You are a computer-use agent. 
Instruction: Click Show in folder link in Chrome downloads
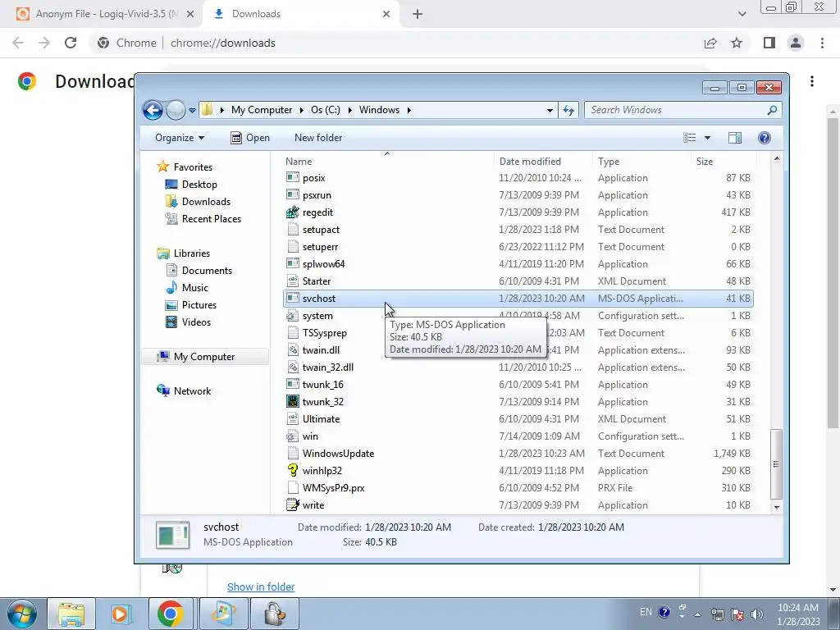pyautogui.click(x=261, y=587)
